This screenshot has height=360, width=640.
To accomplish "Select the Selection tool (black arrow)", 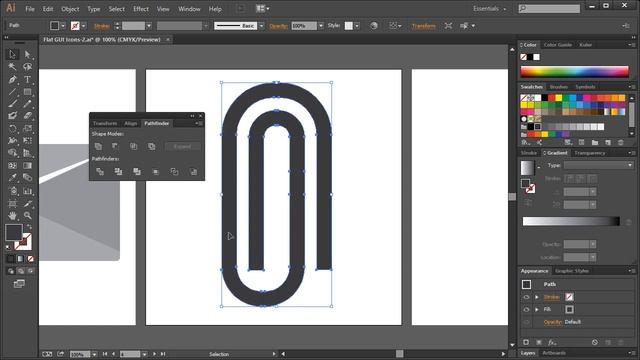I will pos(12,54).
